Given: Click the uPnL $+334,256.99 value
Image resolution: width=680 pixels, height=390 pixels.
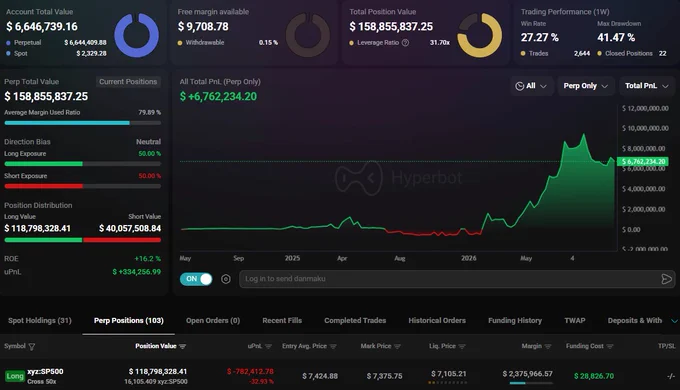Looking at the screenshot, I should pyautogui.click(x=137, y=272).
